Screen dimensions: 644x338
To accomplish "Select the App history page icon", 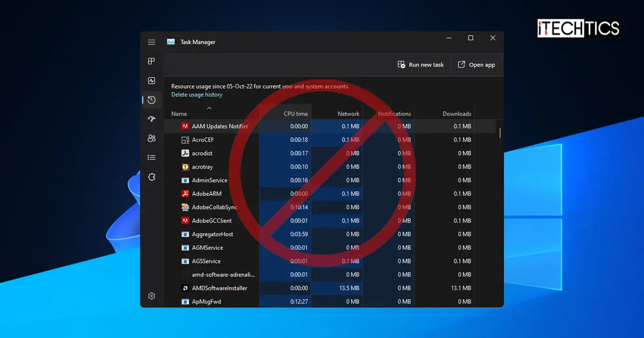I will (152, 100).
